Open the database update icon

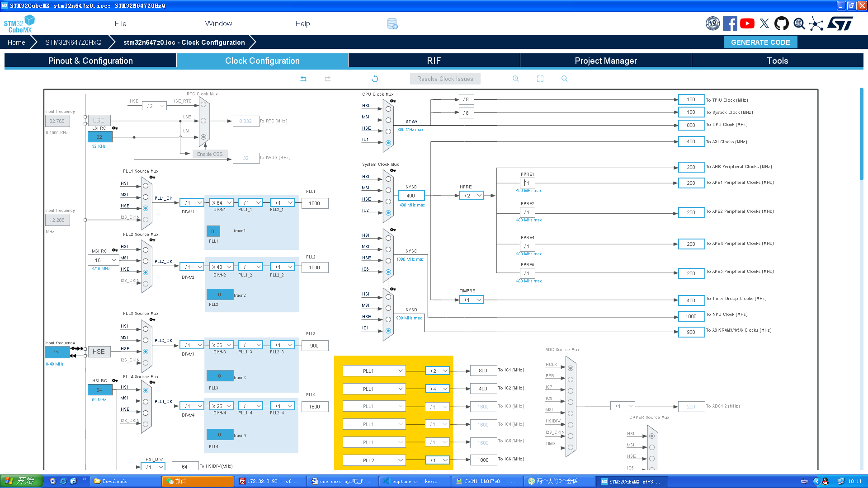click(x=392, y=24)
